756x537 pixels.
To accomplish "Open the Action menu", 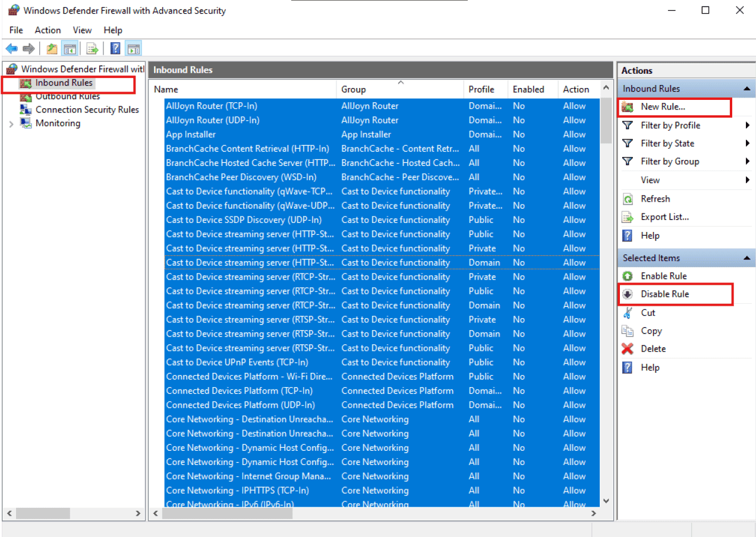I will coord(48,30).
